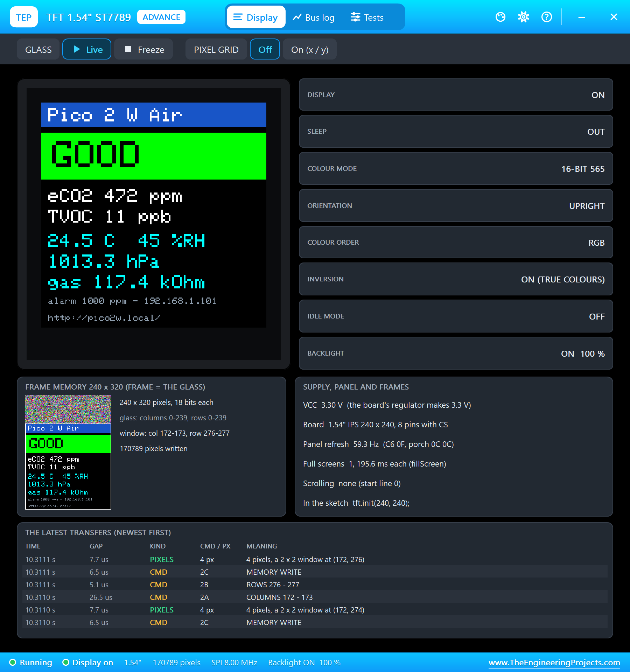Click the SLEEP OUT status row
Image resolution: width=630 pixels, height=672 pixels.
pos(456,132)
